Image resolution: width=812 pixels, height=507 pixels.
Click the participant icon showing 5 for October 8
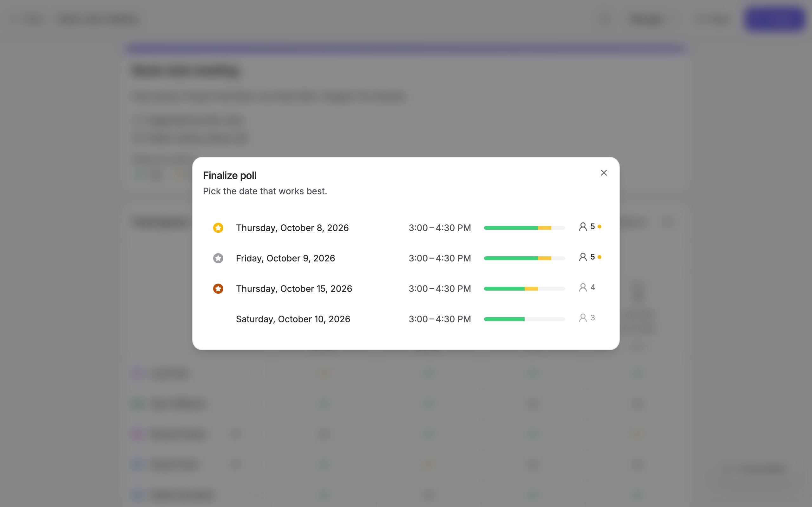583,227
